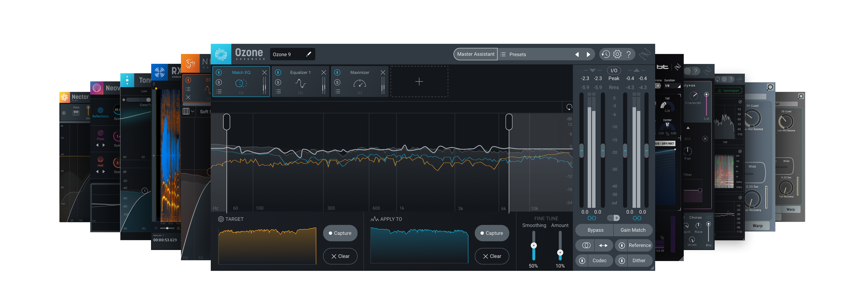The width and height of the screenshot is (868, 305).
Task: Toggle Match EQ module power button
Action: coord(219,73)
